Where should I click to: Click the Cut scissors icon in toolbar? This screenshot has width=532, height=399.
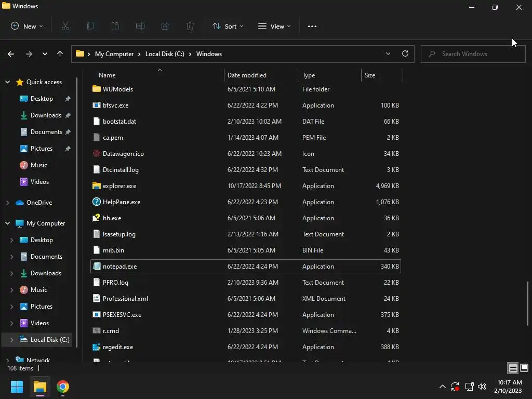(x=65, y=26)
